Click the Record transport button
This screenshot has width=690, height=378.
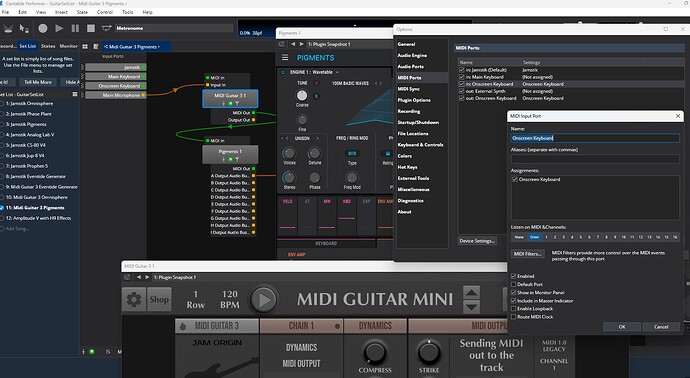click(x=43, y=28)
